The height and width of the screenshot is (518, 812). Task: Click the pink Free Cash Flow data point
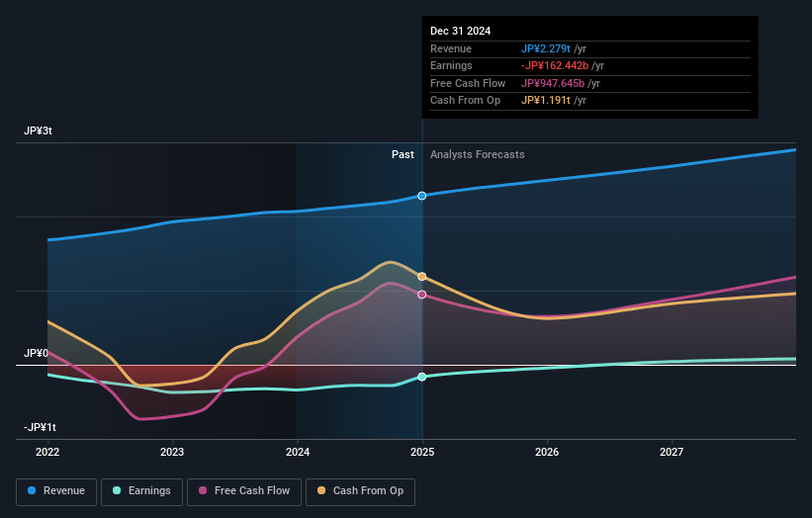click(422, 295)
